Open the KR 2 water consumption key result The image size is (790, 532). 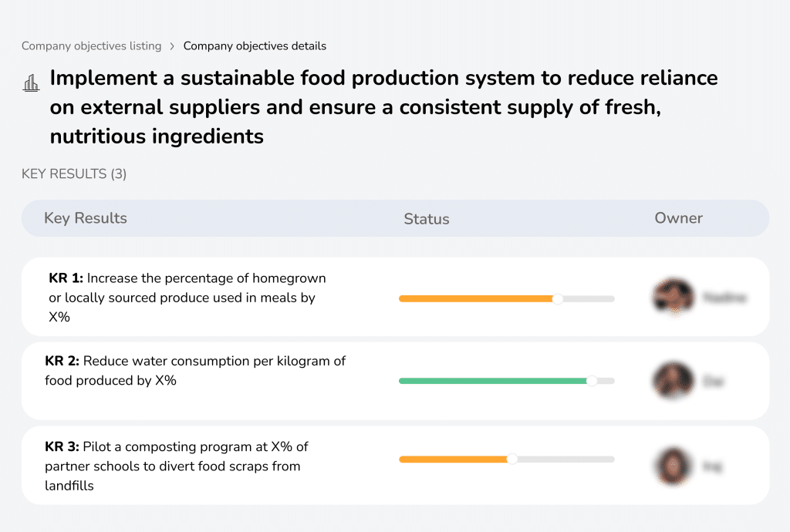[x=195, y=370]
